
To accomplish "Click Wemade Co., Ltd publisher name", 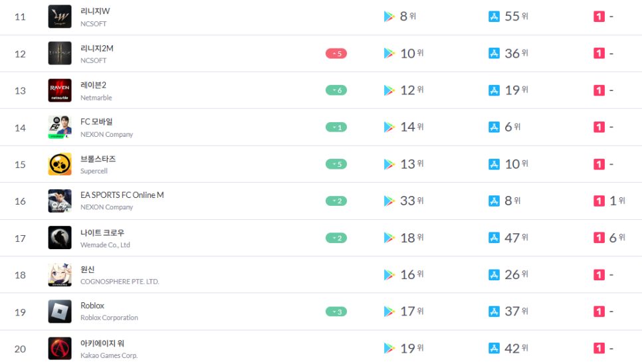I will coord(105,245).
